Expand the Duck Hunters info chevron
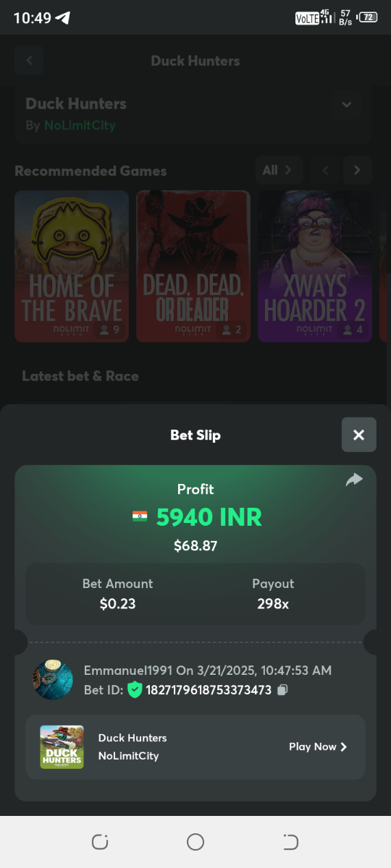This screenshot has width=391, height=868. tap(347, 105)
